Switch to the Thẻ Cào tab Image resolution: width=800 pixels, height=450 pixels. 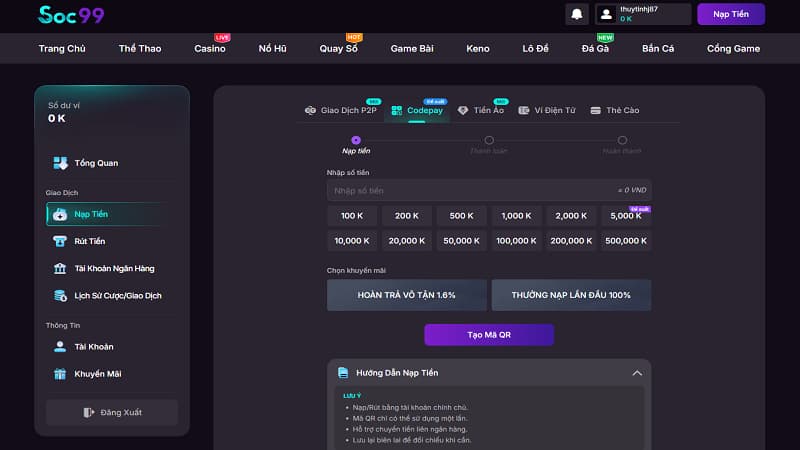click(614, 110)
